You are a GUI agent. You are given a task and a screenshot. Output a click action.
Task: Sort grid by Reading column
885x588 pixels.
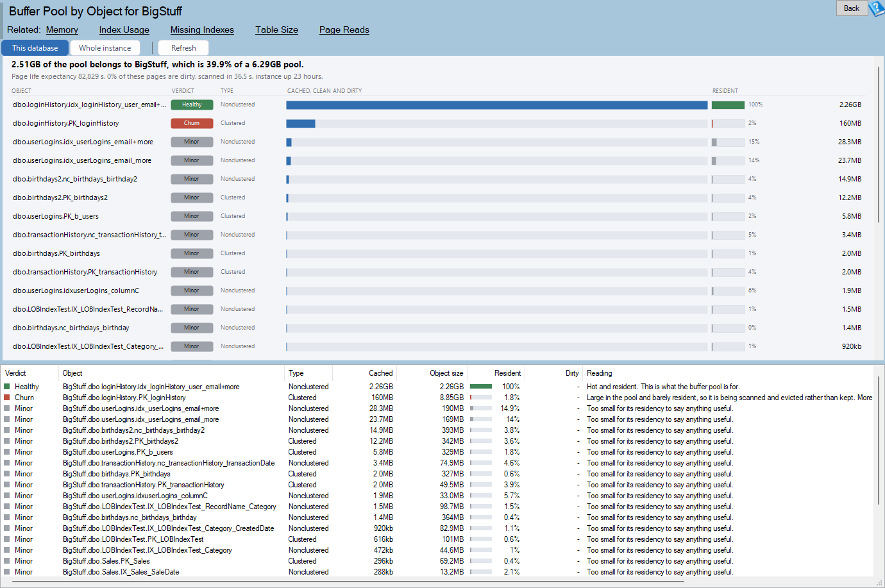pos(728,373)
